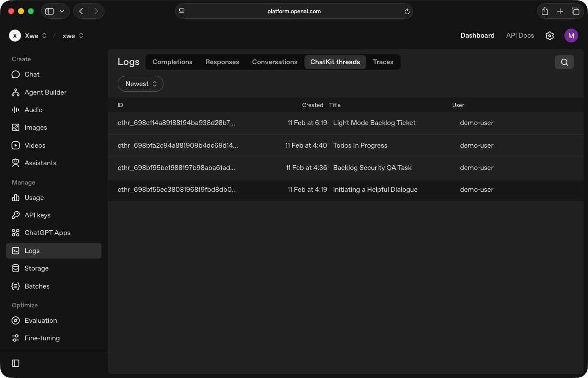Open the API Docs link
This screenshot has height=378, width=588.
click(x=520, y=36)
